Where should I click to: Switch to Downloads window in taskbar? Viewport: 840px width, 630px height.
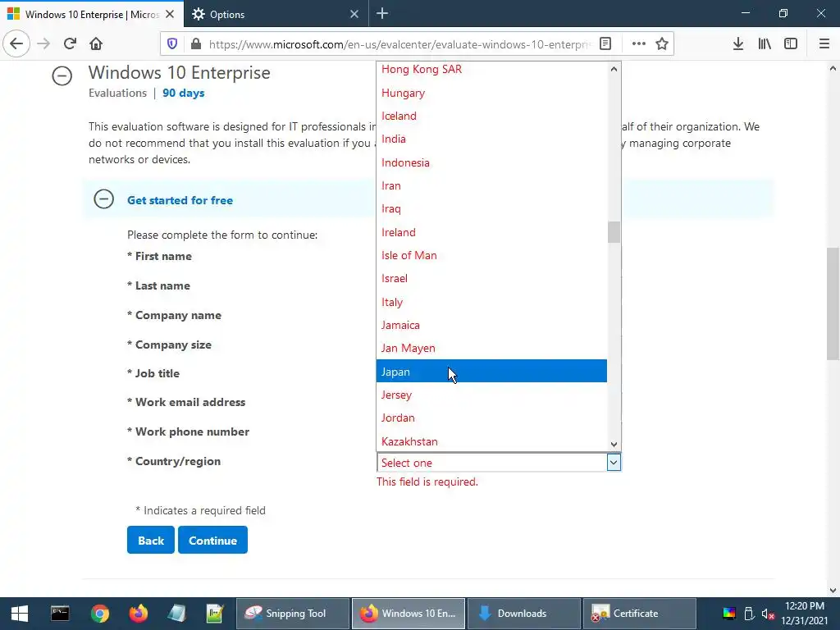pos(524,614)
